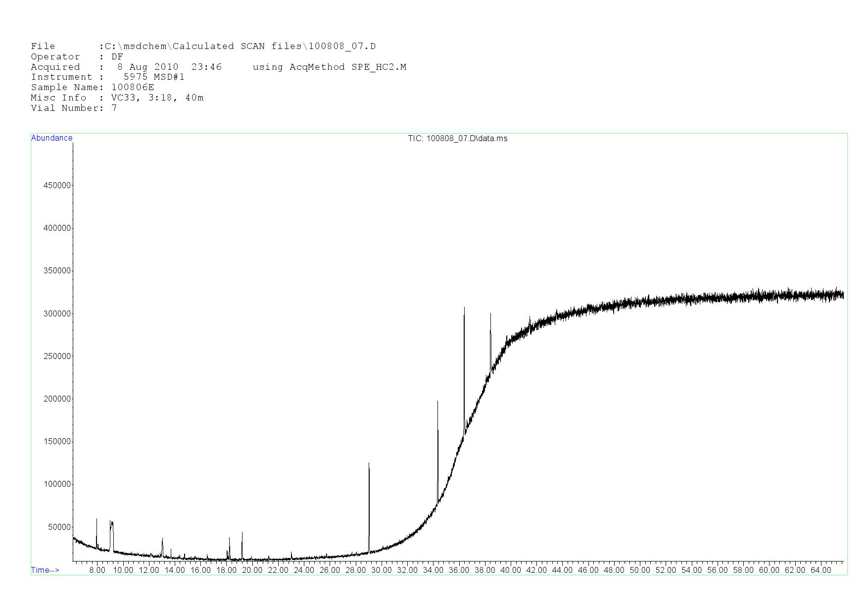Click the Vial Number 7 line

coord(74,108)
